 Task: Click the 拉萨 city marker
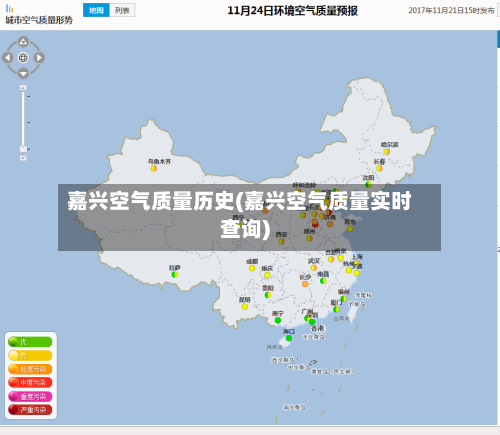(x=174, y=275)
